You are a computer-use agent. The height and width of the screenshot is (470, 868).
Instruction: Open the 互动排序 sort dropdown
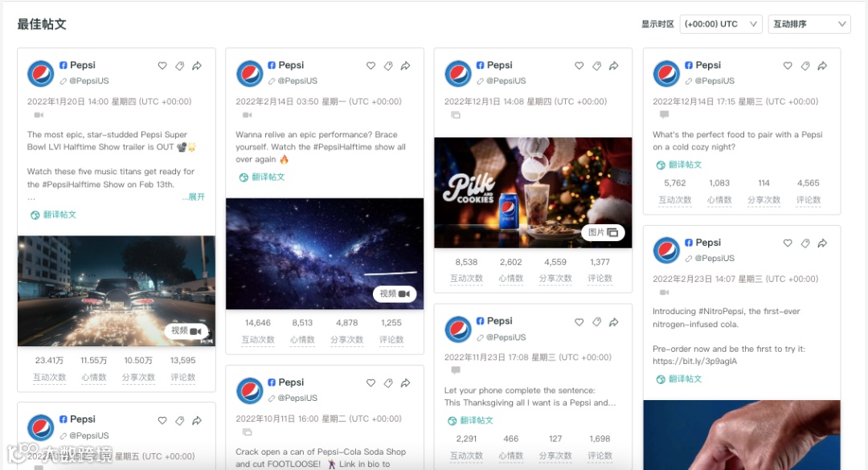point(809,24)
